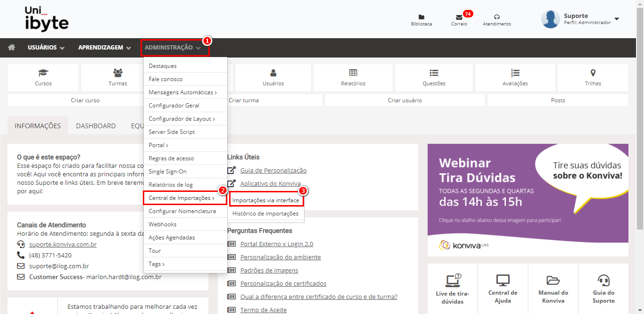
Task: Open Single Sign-On entry
Action: point(185,172)
